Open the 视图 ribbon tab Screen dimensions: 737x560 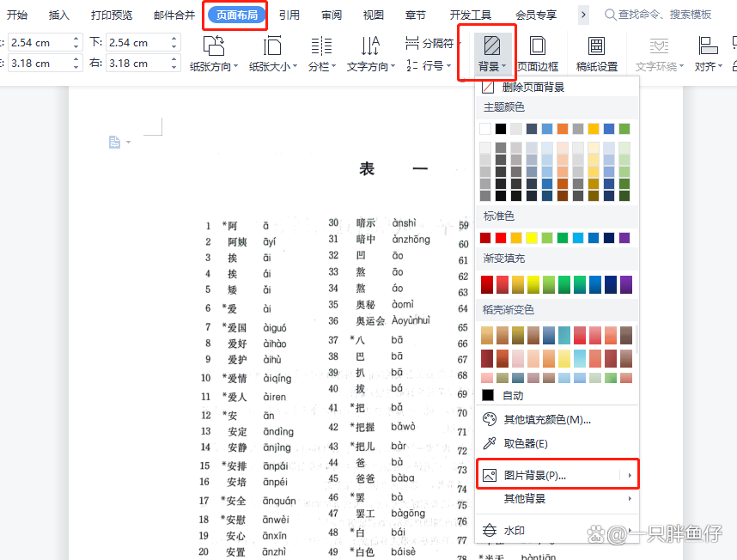pos(373,14)
